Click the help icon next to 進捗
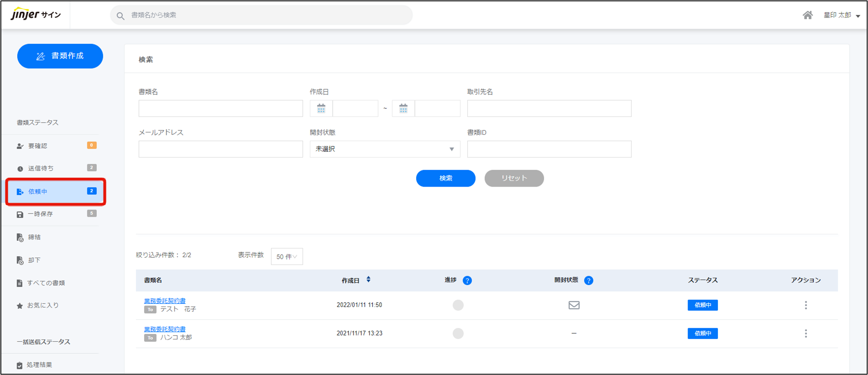The image size is (868, 375). pos(467,281)
